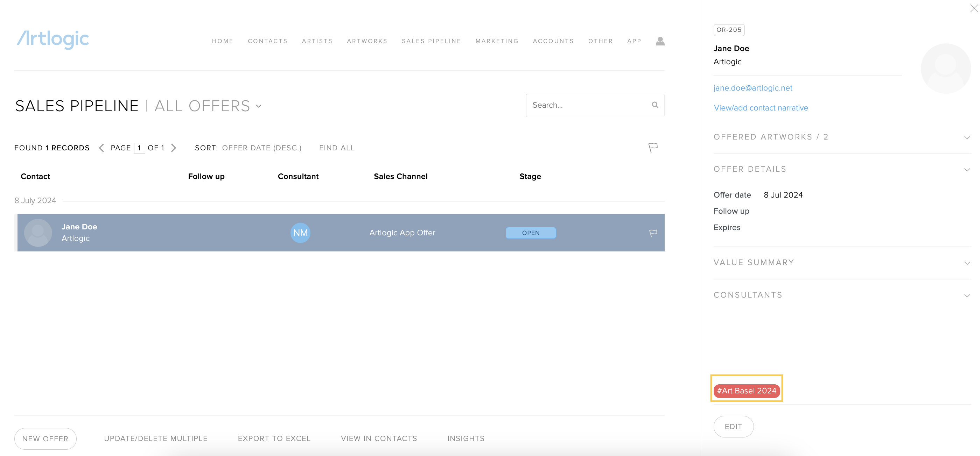980x456 pixels.
Task: Open jane.doe@artlogic.net email link
Action: click(x=752, y=88)
